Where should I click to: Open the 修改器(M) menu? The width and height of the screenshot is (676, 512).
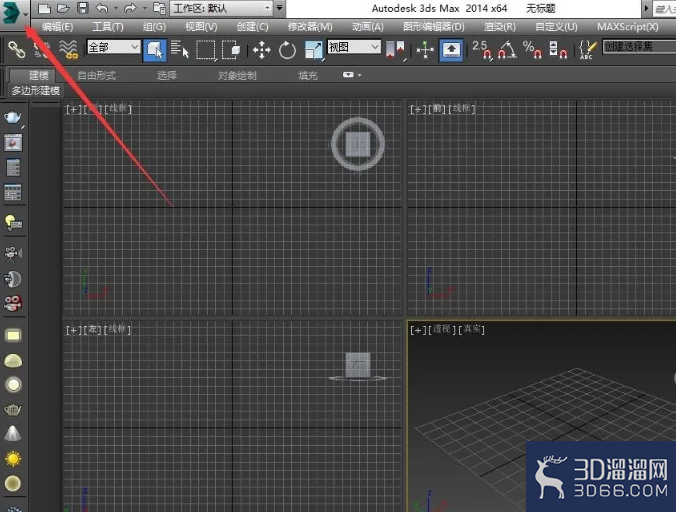click(310, 27)
